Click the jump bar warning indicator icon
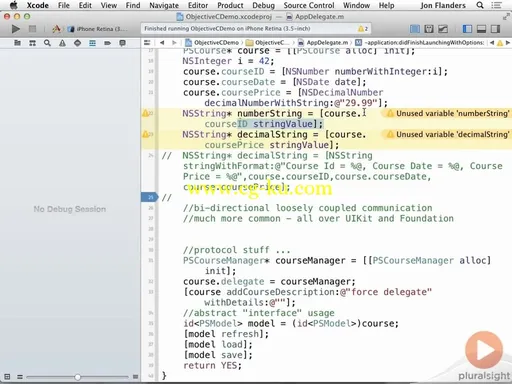The width and height of the screenshot is (512, 384). 500,43
